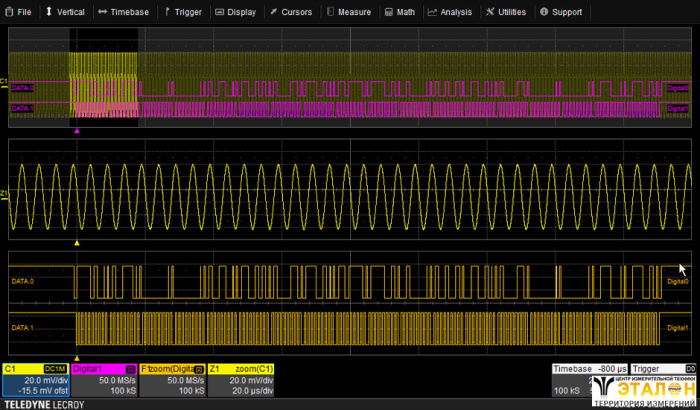Click the DATA.1 label in the orange digital trace

[x=23, y=327]
